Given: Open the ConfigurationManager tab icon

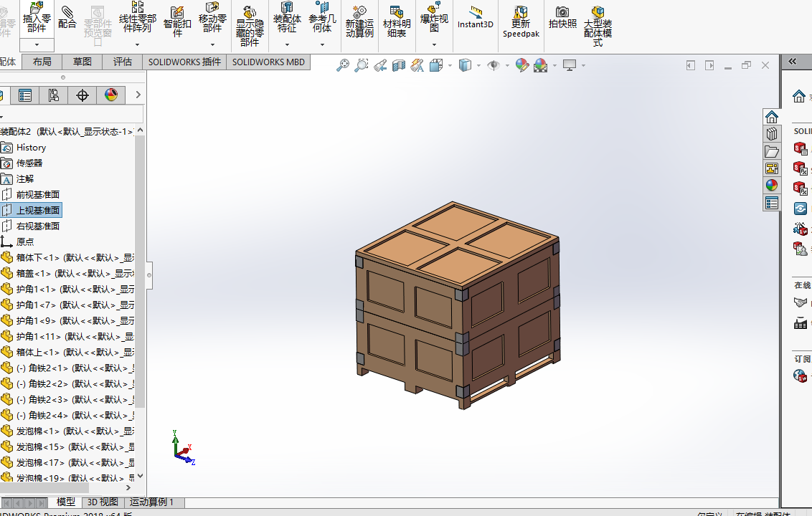Looking at the screenshot, I should point(53,95).
